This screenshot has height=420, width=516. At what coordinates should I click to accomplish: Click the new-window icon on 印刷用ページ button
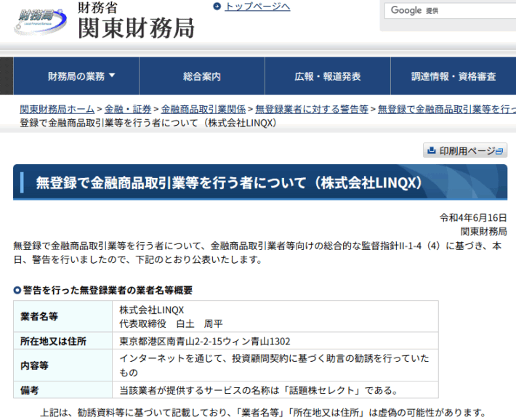pyautogui.click(x=499, y=151)
